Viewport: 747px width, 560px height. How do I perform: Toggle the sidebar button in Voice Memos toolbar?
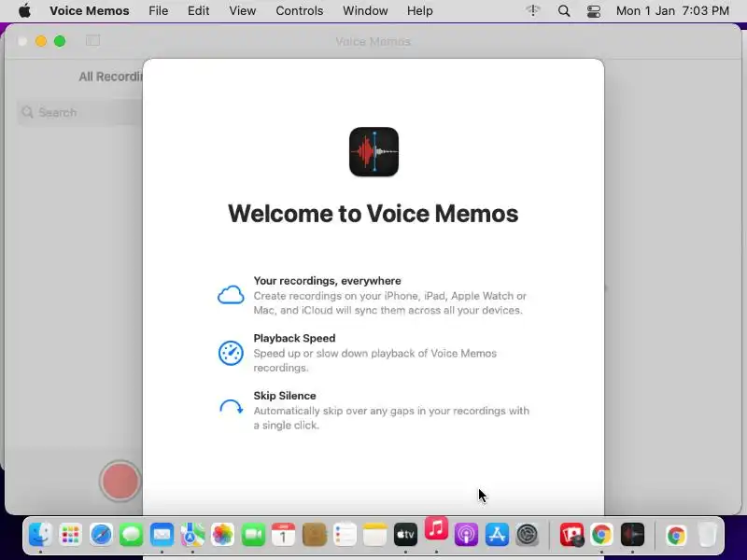point(92,41)
